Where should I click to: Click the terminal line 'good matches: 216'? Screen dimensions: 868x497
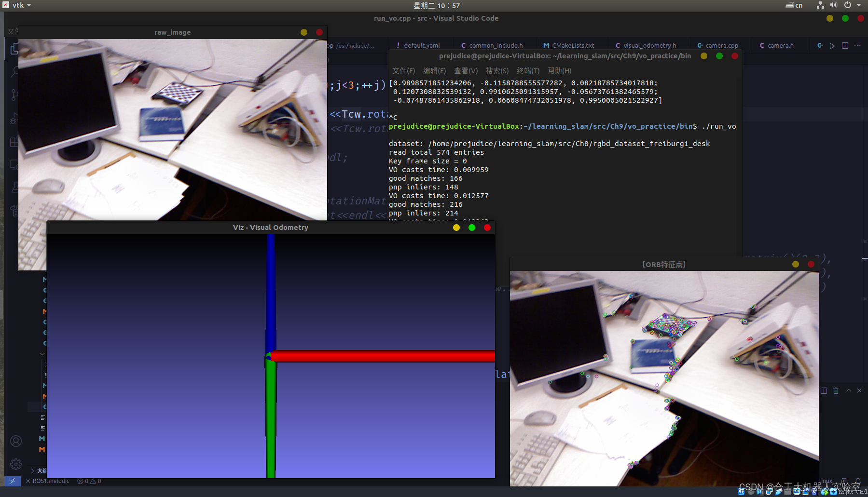tap(426, 204)
